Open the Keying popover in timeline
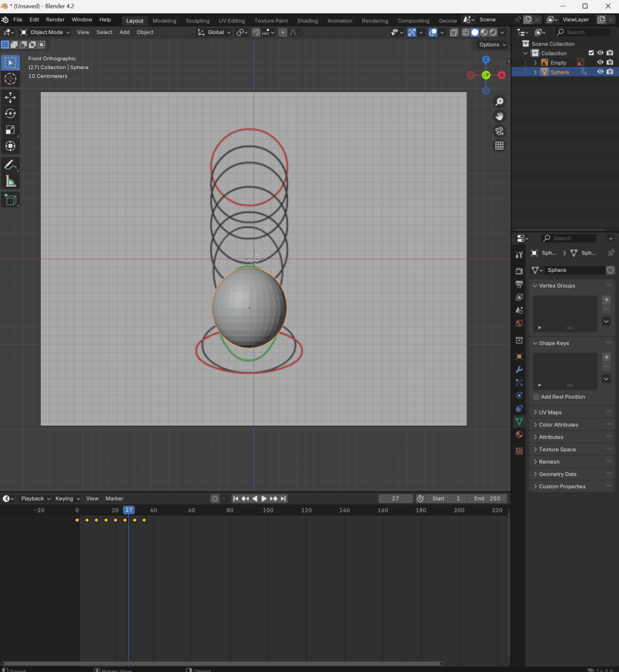The height and width of the screenshot is (672, 619). point(67,499)
